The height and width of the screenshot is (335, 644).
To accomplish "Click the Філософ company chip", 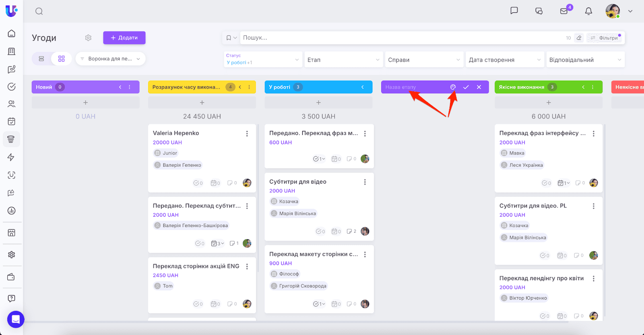I will pyautogui.click(x=285, y=274).
